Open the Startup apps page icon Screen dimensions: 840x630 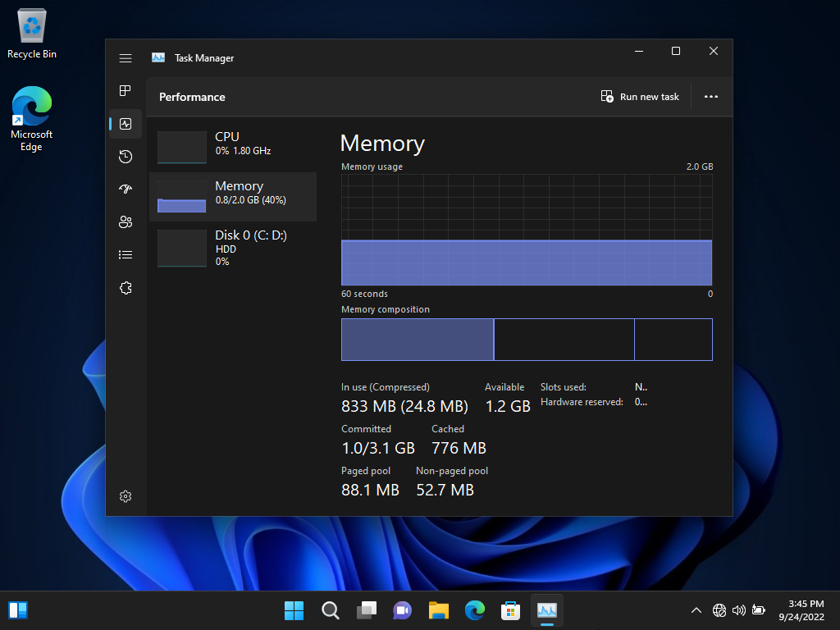[x=126, y=189]
